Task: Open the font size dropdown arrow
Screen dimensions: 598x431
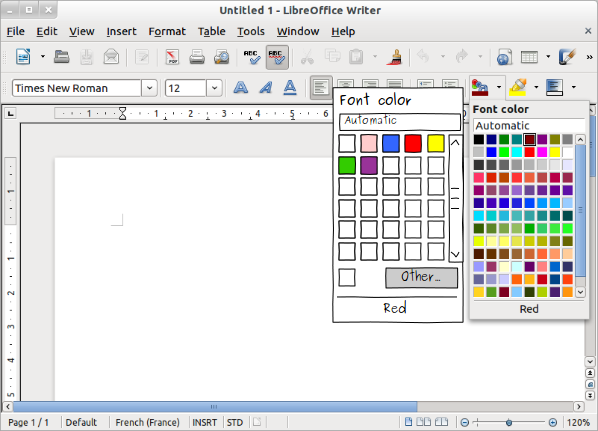Action: point(214,88)
